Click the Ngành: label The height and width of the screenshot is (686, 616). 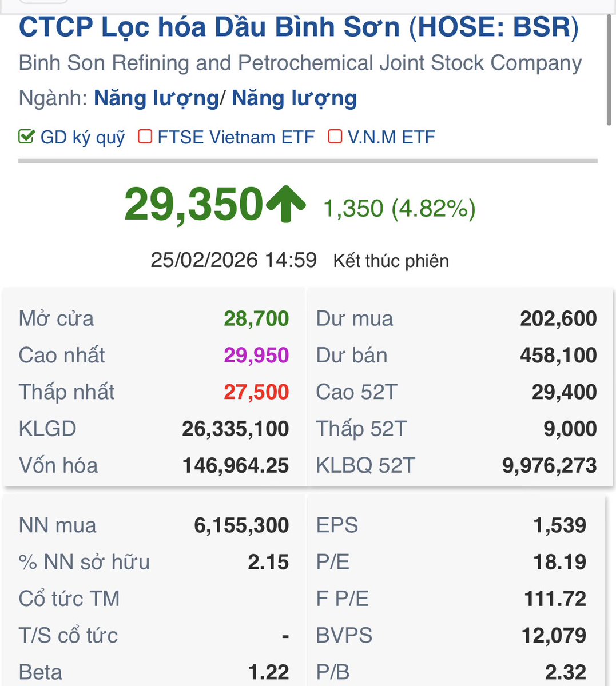53,98
